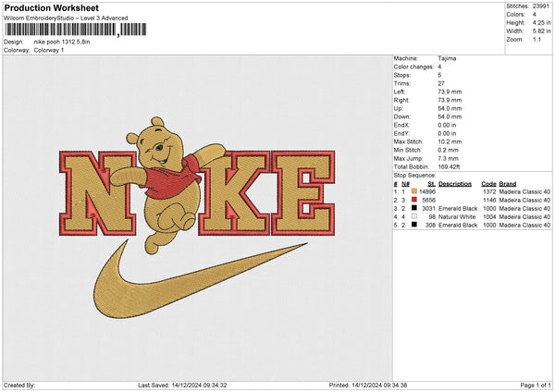Click the black swatch in the 308 stitches row
The image size is (555, 392).
click(x=414, y=225)
